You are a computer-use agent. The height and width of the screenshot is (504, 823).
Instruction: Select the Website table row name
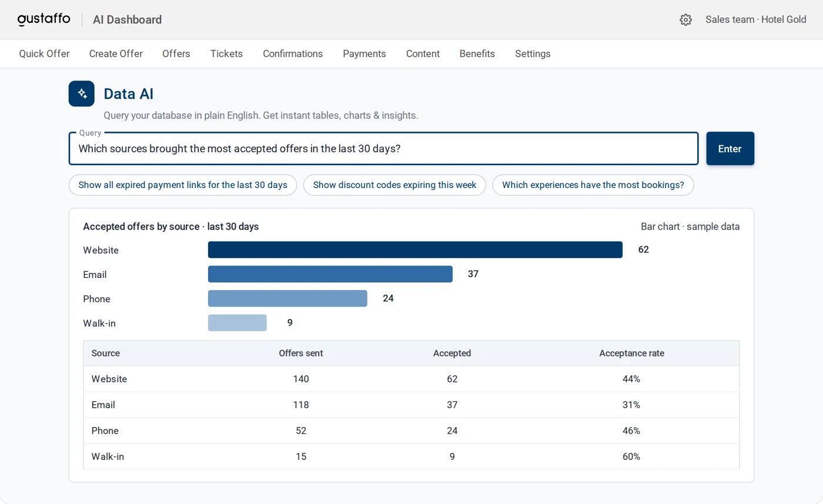[x=109, y=379]
